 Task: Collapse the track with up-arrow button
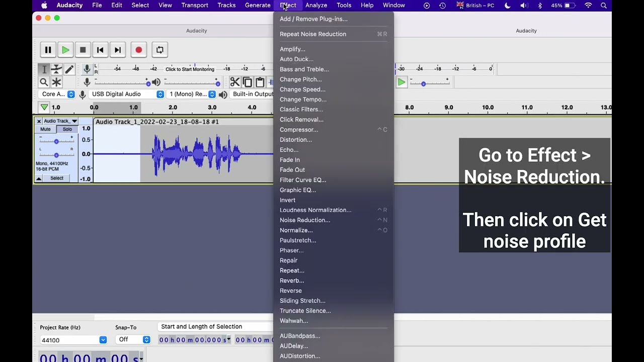pos(39,178)
